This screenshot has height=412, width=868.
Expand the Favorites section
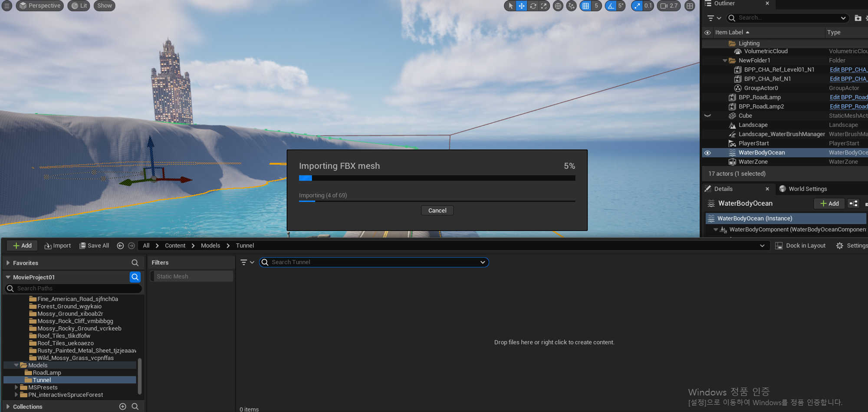pyautogui.click(x=8, y=263)
